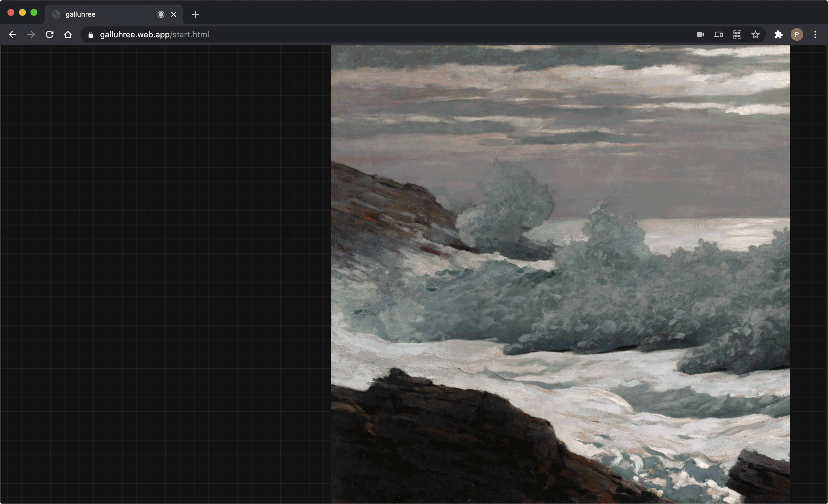The width and height of the screenshot is (828, 504).
Task: Minimize window with yellow button
Action: [22, 12]
